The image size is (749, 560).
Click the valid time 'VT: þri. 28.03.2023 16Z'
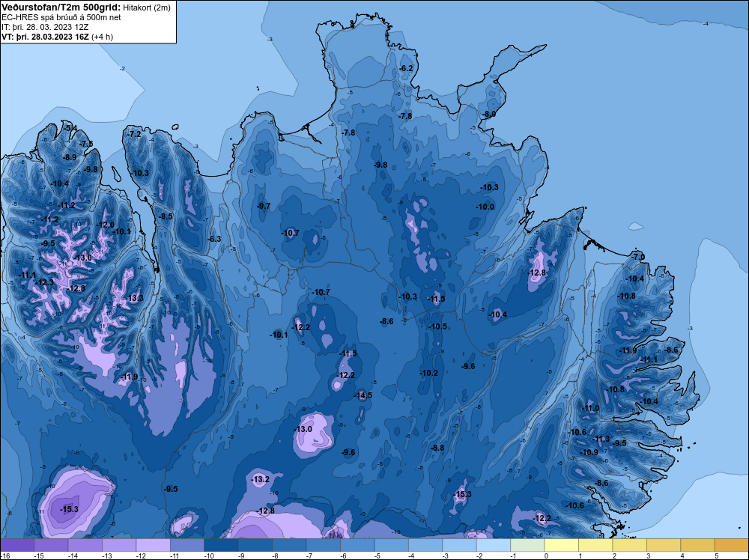point(45,36)
